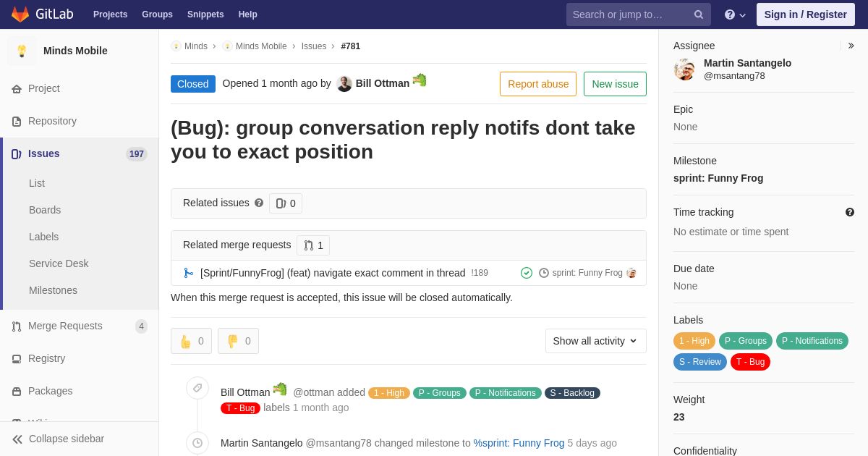
Task: Click Report abuse button
Action: pos(538,84)
